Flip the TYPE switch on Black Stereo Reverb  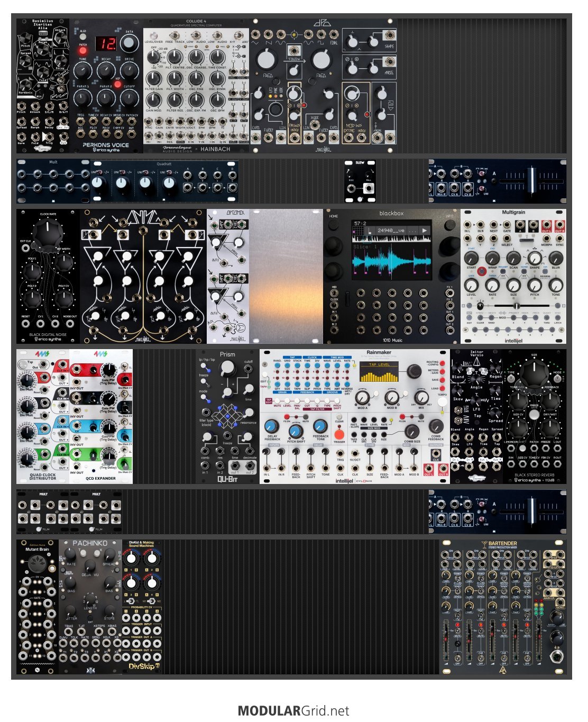tap(511, 378)
